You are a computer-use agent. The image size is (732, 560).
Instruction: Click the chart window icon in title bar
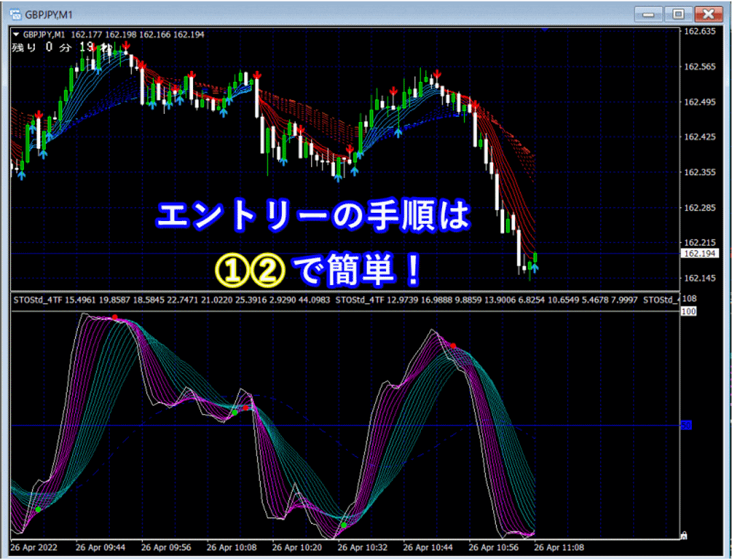[13, 14]
